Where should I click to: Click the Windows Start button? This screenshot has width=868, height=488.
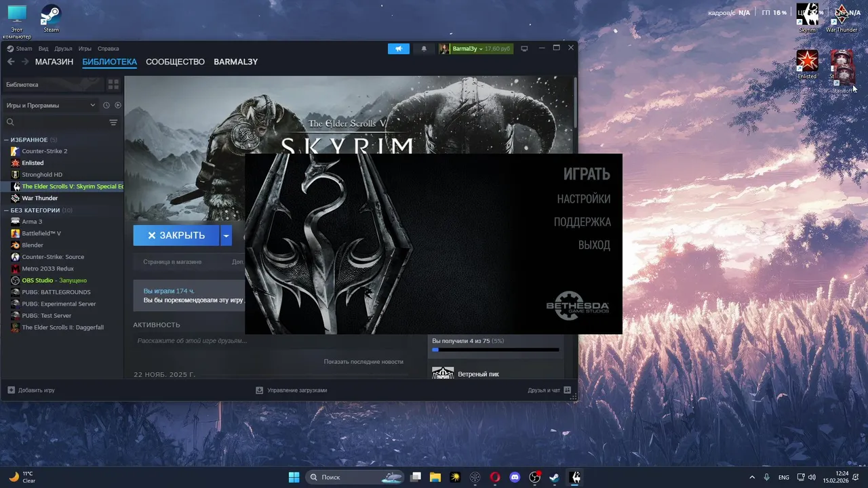(294, 477)
